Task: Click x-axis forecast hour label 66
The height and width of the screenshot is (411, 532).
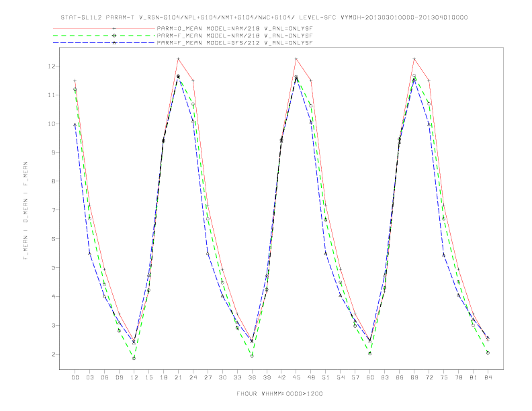Action: point(400,377)
